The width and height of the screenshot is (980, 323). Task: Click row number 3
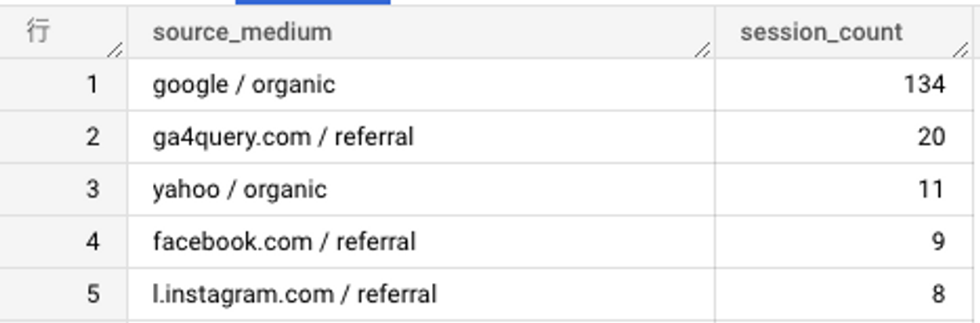(93, 189)
